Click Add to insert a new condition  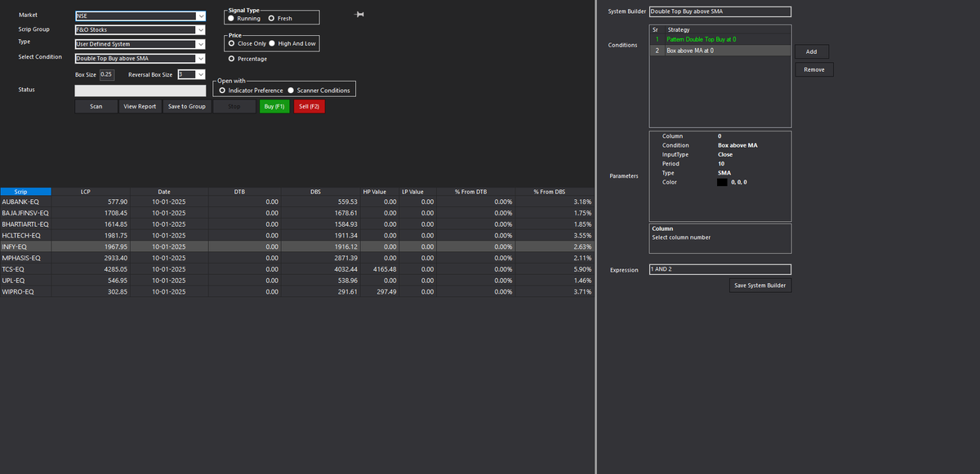pos(812,51)
